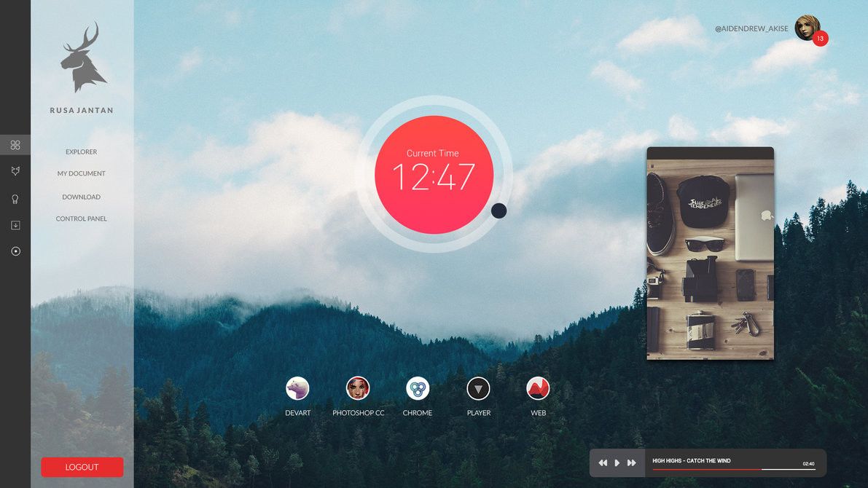The width and height of the screenshot is (868, 488).
Task: Open the Chrome app icon
Action: click(x=418, y=388)
